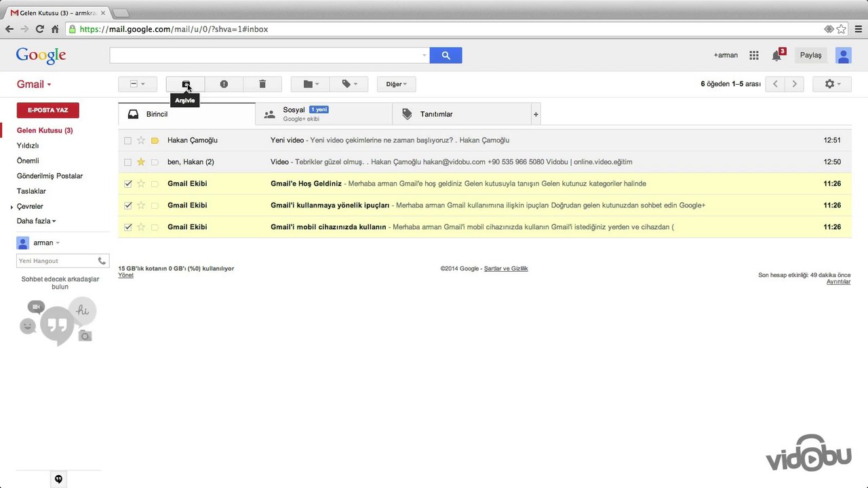868x488 pixels.
Task: Toggle importance marker on Yeni video mail
Action: 155,140
